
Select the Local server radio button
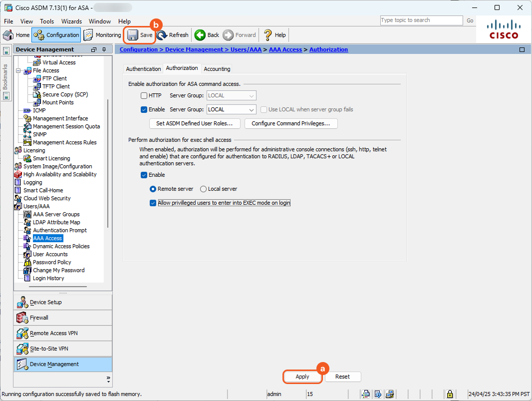click(x=203, y=189)
